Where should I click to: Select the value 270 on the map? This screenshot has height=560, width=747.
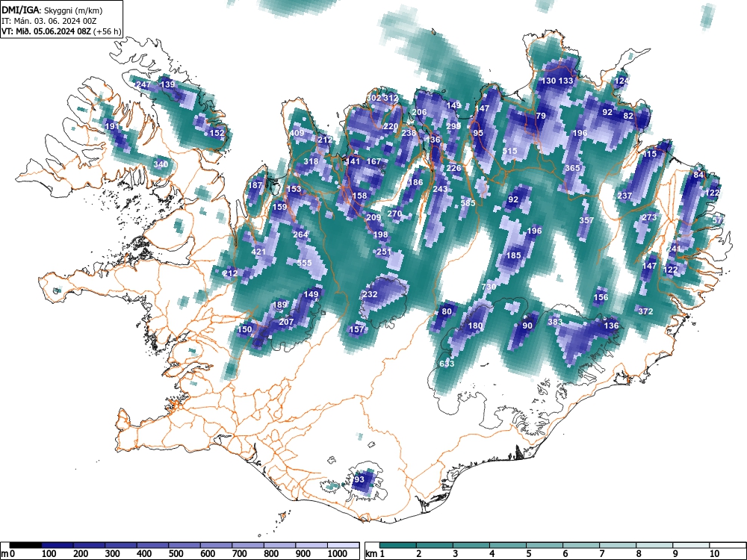click(x=394, y=214)
